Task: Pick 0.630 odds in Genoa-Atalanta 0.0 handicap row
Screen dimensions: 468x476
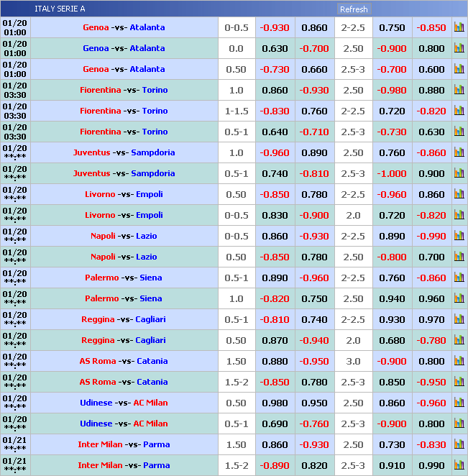Action: pyautogui.click(x=275, y=48)
